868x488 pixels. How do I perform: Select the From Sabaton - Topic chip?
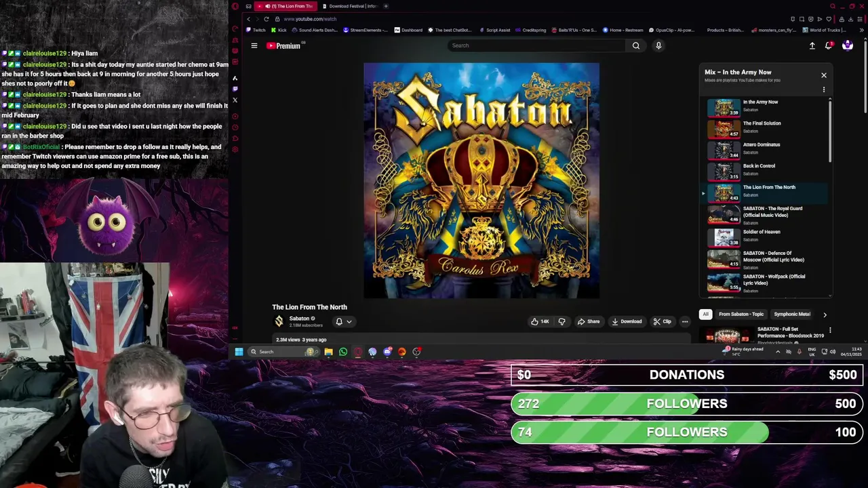741,314
